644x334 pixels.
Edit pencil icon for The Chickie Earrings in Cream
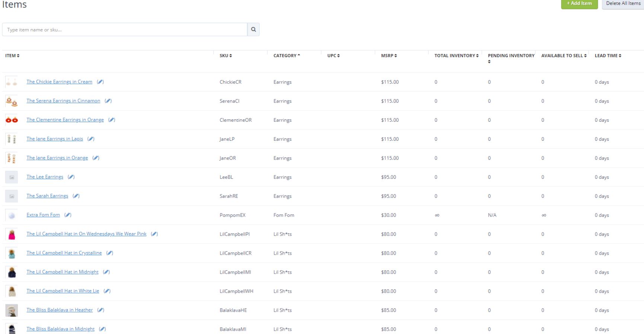[101, 82]
